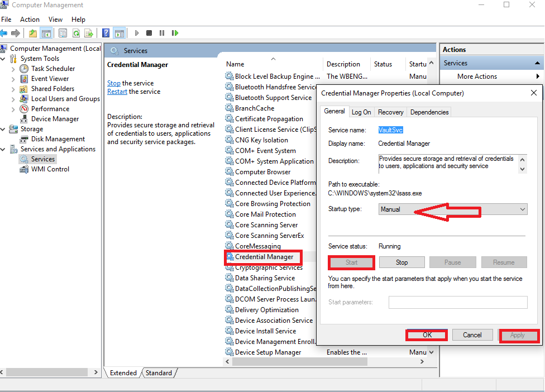Open the Startup type dropdown
Screen dimensions: 545x392
pyautogui.click(x=522, y=209)
